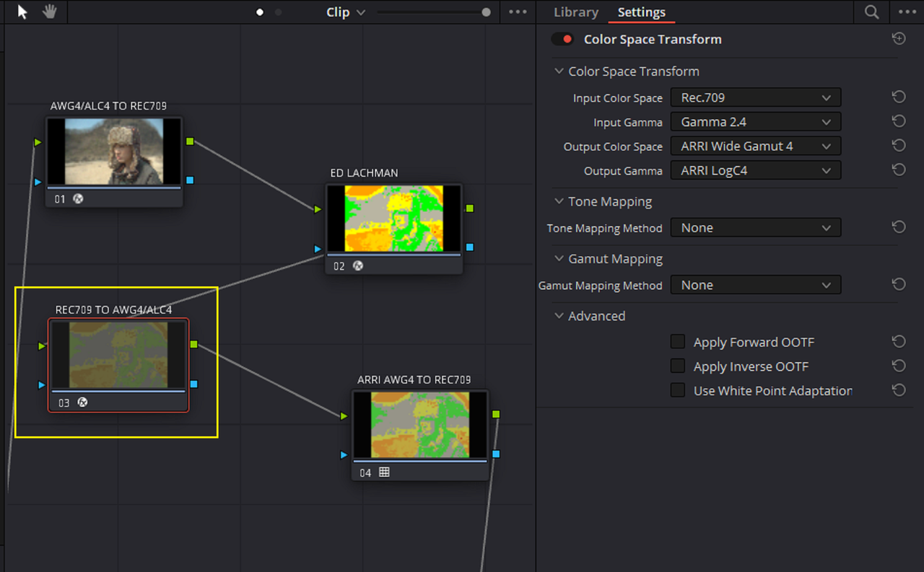Select the hand pan tool
The image size is (924, 572).
coord(49,12)
